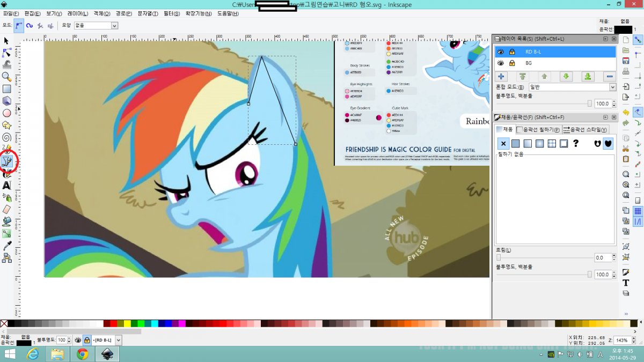
Task: Open Chrome from the taskbar
Action: pyautogui.click(x=82, y=354)
